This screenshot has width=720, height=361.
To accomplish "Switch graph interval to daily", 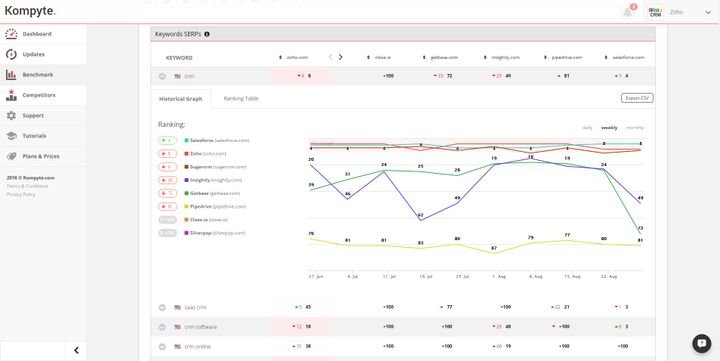I will pyautogui.click(x=587, y=128).
